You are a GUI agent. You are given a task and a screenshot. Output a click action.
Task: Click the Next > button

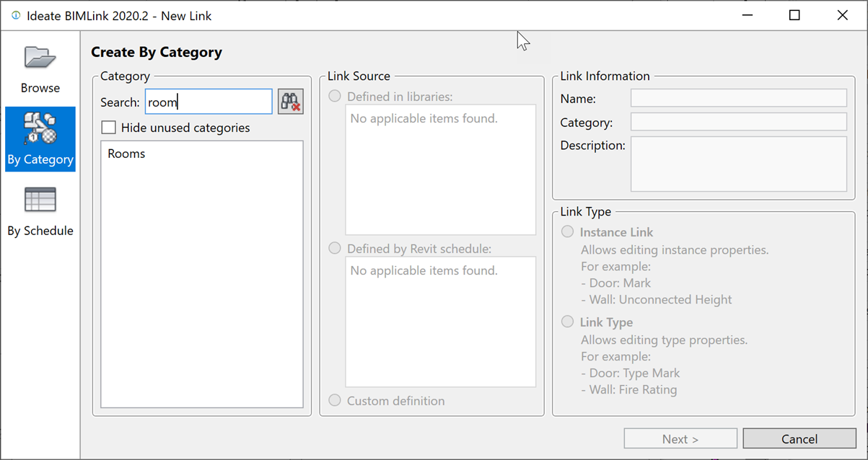[680, 438]
